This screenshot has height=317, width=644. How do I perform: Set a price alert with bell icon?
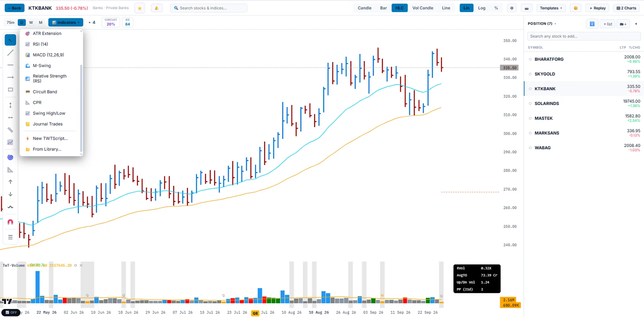157,8
